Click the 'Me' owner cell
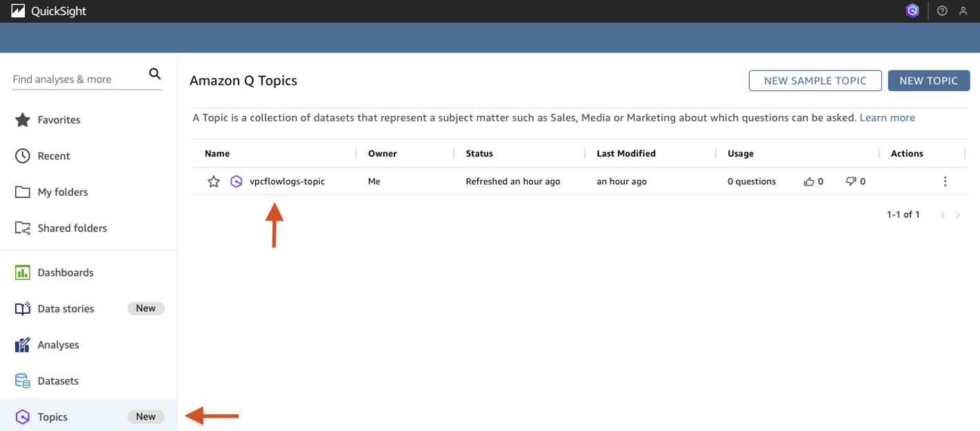 pyautogui.click(x=374, y=181)
